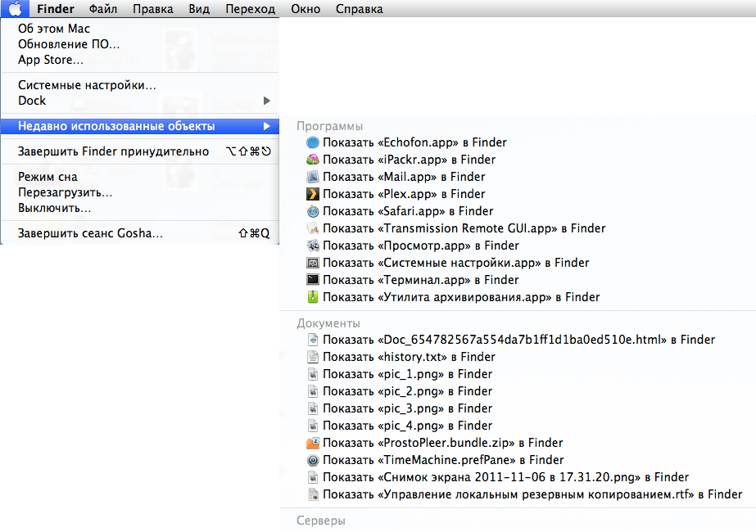Open Системные настройки… menu entry
The image size is (756, 532).
click(x=140, y=85)
